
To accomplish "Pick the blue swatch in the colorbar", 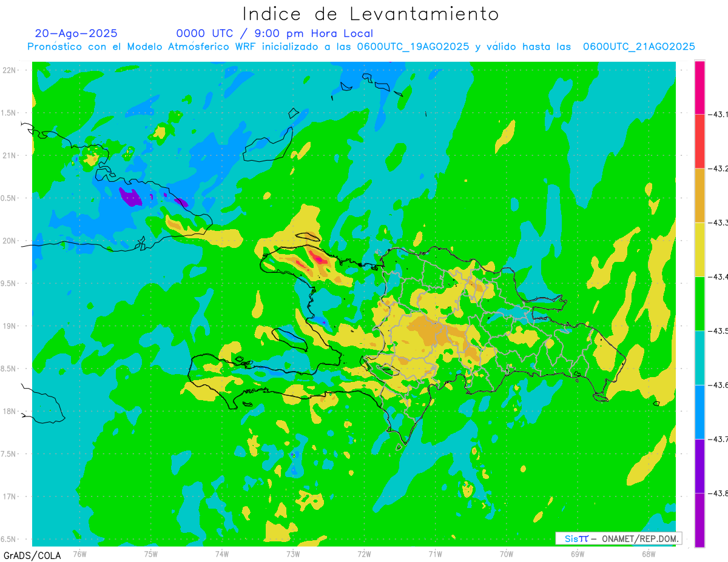I will tap(699, 412).
